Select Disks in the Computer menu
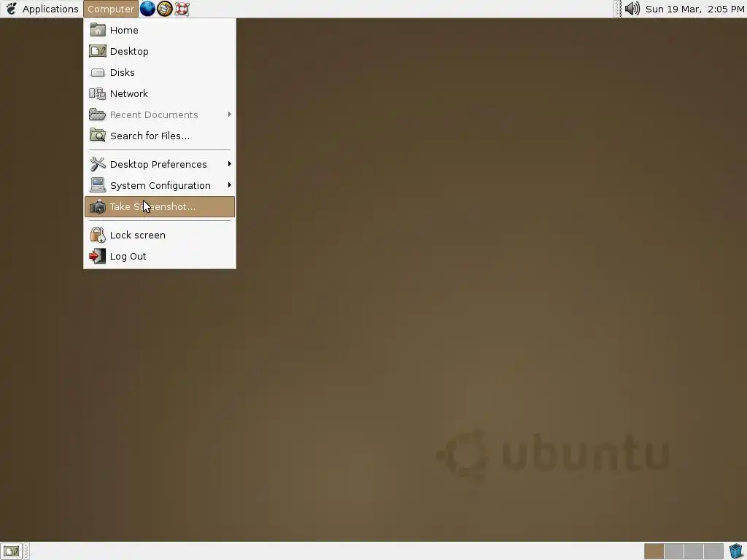 160,72
